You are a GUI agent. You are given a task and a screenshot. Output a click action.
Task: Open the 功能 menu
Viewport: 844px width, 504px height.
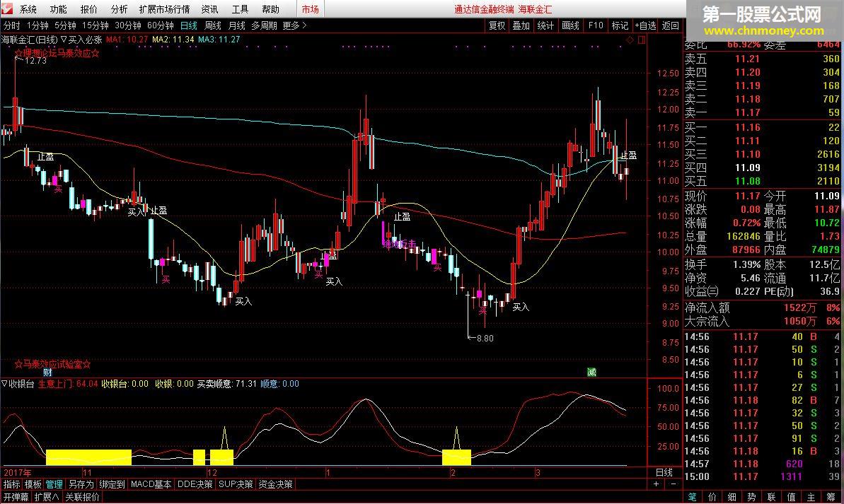(x=58, y=9)
